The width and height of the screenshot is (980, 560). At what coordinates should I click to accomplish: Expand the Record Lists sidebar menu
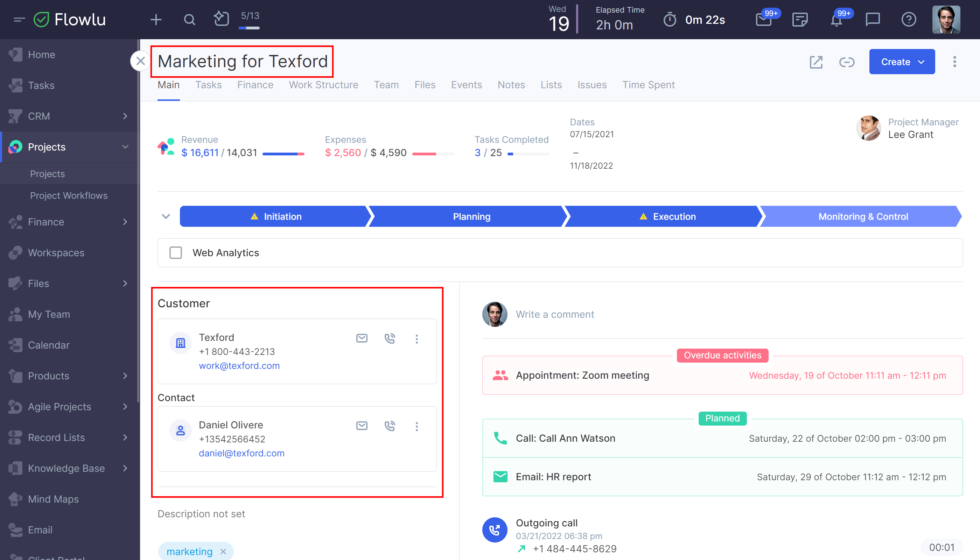[x=125, y=437]
